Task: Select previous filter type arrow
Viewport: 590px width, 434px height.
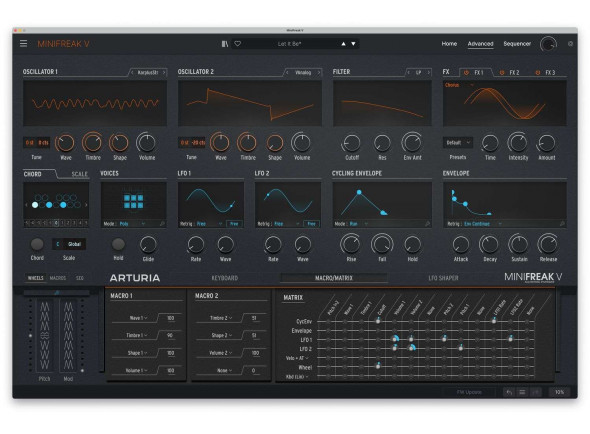Action: click(408, 72)
